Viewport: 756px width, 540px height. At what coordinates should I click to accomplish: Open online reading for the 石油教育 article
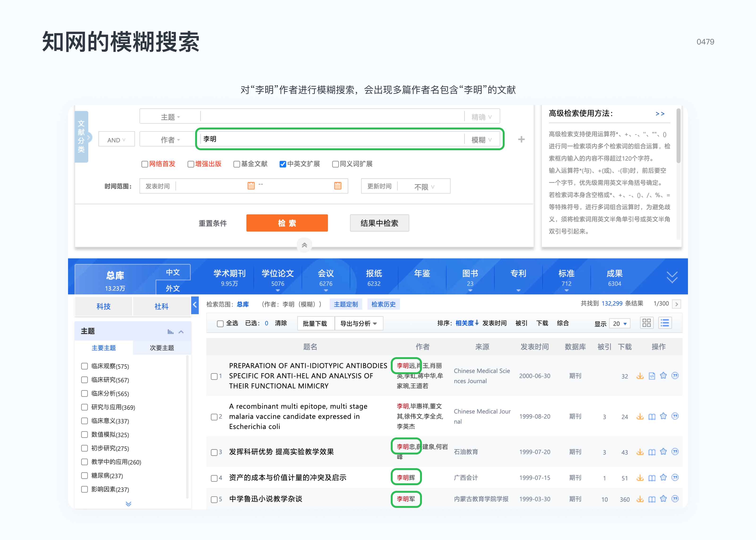pos(652,452)
